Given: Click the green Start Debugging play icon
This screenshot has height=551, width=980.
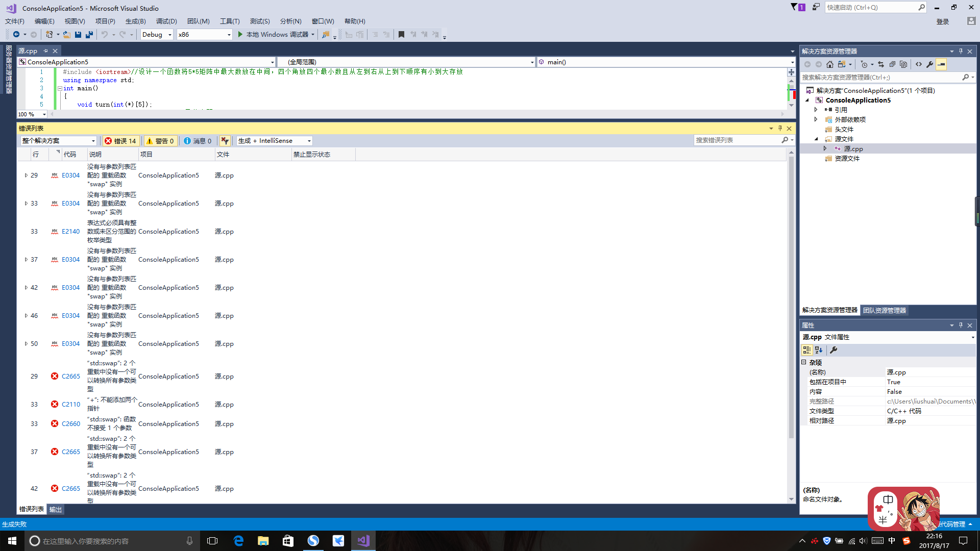Looking at the screenshot, I should click(x=240, y=35).
